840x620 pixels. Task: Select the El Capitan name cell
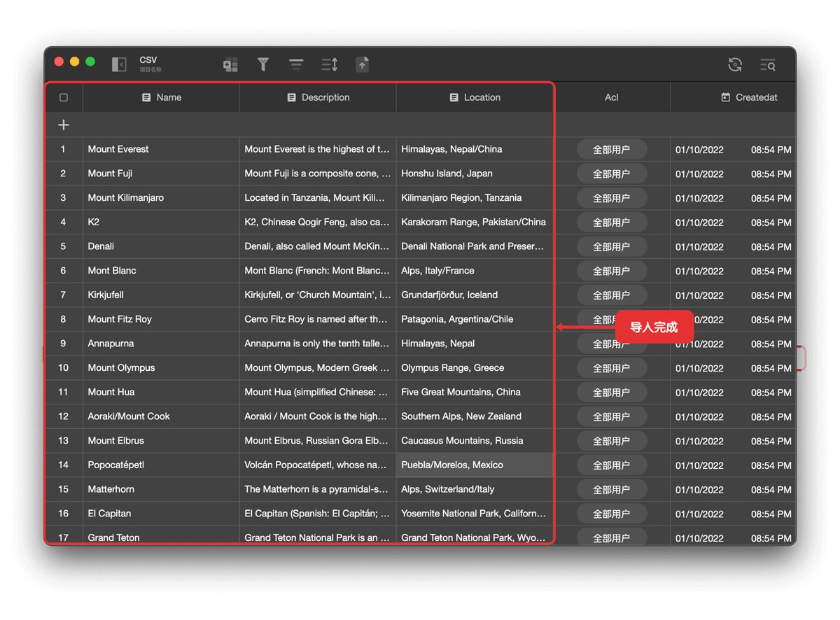(x=161, y=514)
